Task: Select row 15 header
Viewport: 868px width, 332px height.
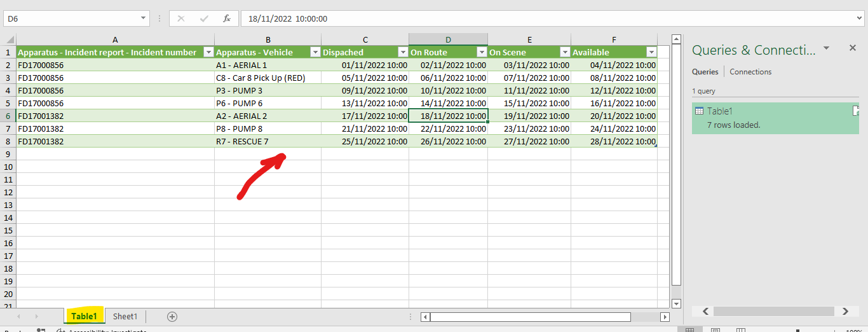Action: click(8, 230)
